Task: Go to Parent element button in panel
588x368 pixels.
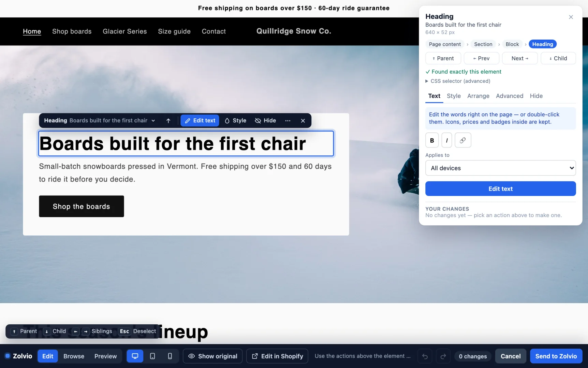Action: tap(443, 58)
